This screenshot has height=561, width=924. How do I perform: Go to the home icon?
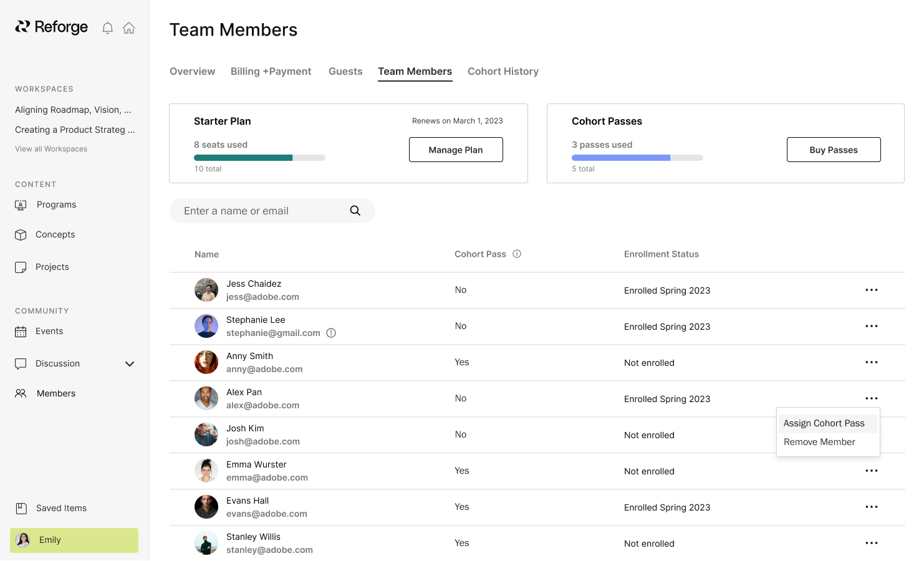[x=129, y=28]
